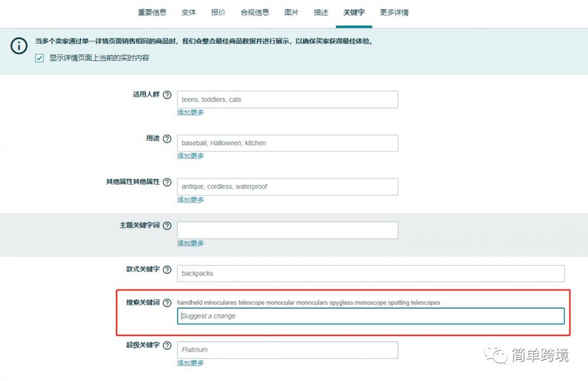Focus the 其他属性 input field

pyautogui.click(x=288, y=186)
